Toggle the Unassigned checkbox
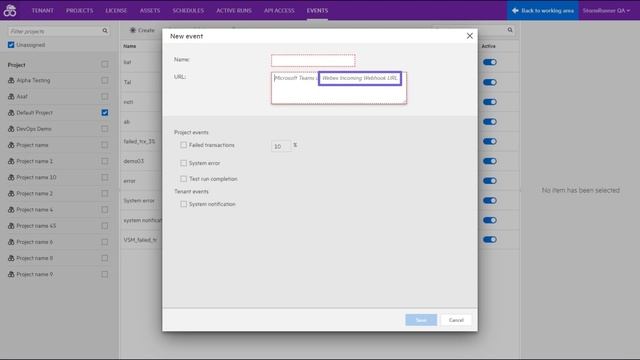 point(11,45)
